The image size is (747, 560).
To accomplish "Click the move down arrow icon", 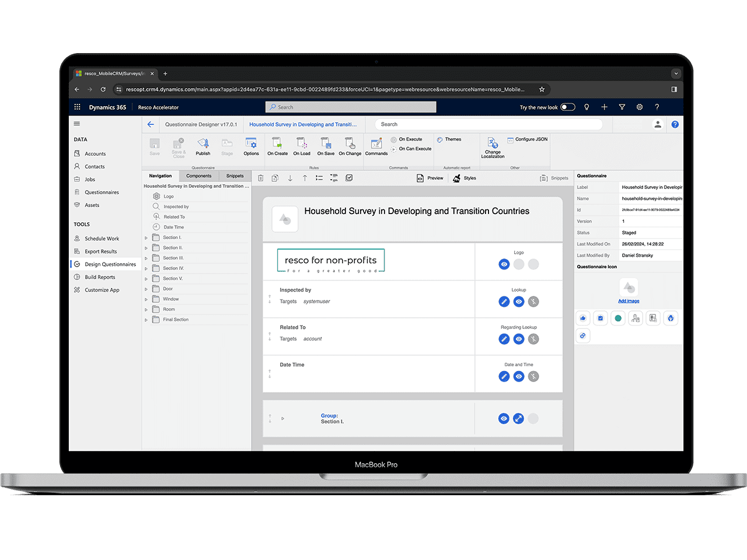I will [x=290, y=178].
